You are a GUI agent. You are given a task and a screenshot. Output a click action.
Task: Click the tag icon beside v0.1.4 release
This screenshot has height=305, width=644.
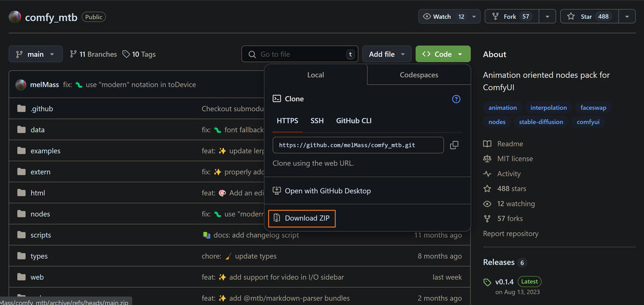487,282
